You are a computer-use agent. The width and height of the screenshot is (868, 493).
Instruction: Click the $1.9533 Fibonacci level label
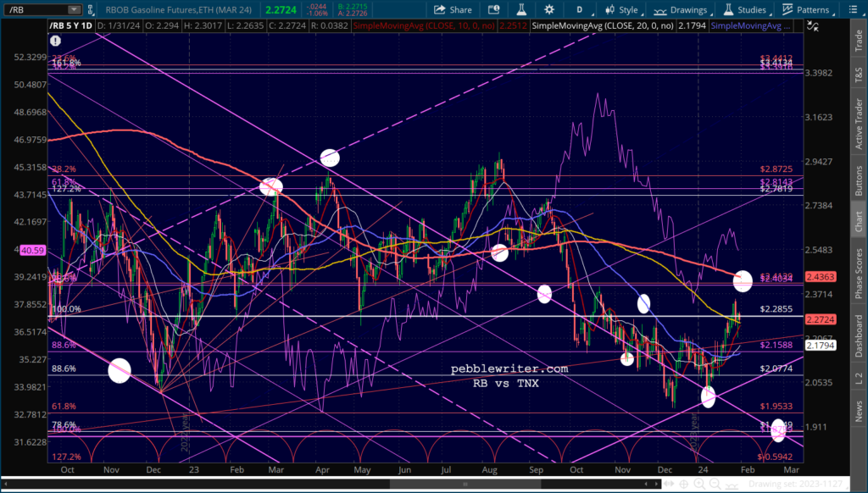(776, 406)
